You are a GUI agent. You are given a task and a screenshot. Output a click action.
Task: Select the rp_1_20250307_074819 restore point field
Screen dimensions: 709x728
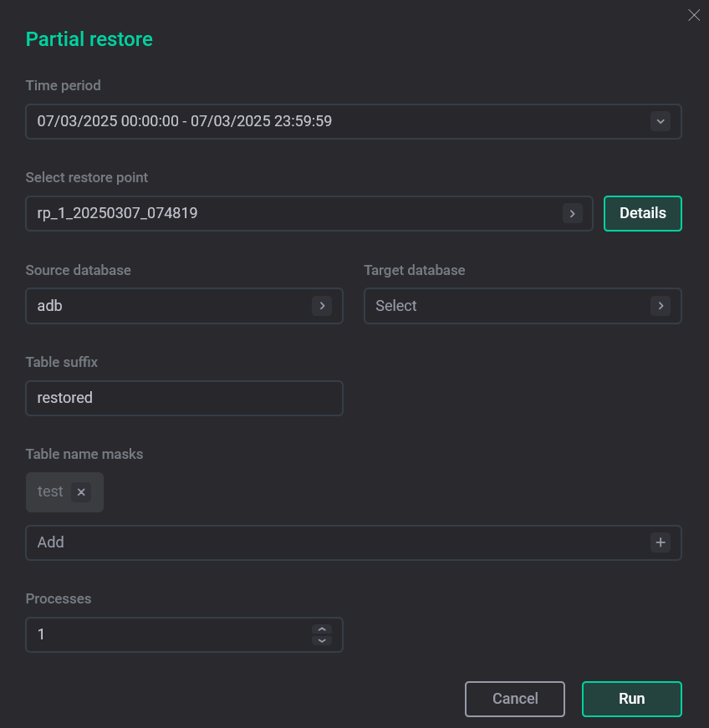[309, 214]
